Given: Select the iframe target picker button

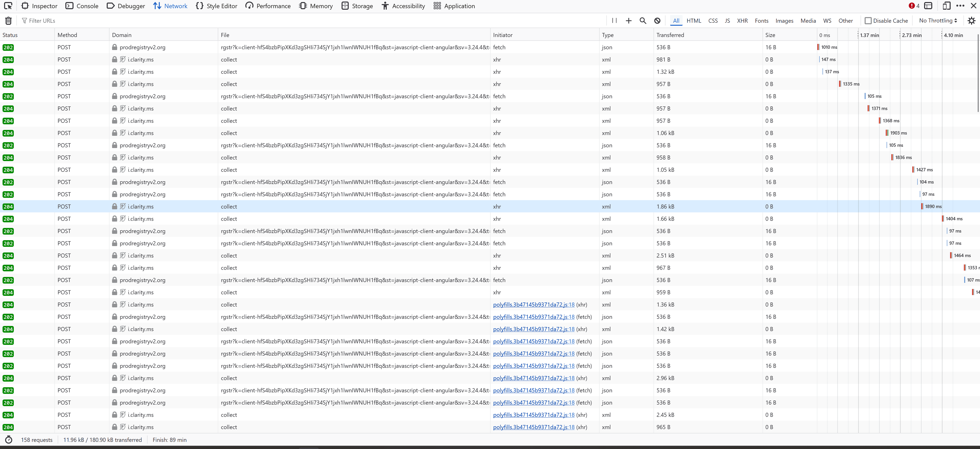Looking at the screenshot, I should (x=928, y=6).
